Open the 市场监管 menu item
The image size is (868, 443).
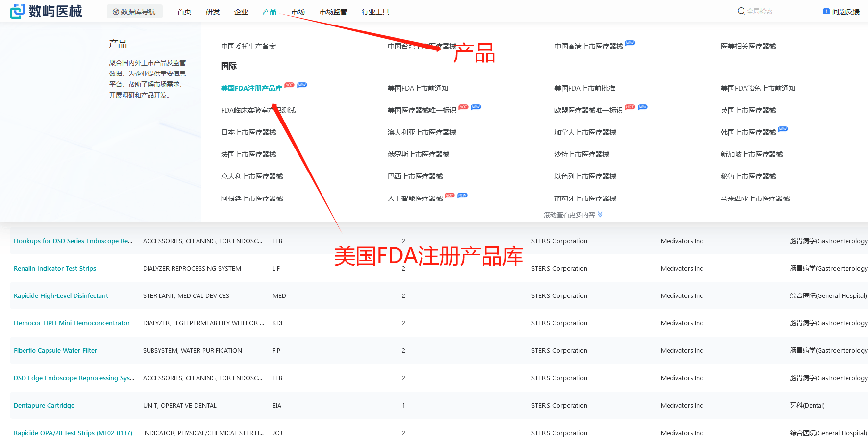(333, 11)
